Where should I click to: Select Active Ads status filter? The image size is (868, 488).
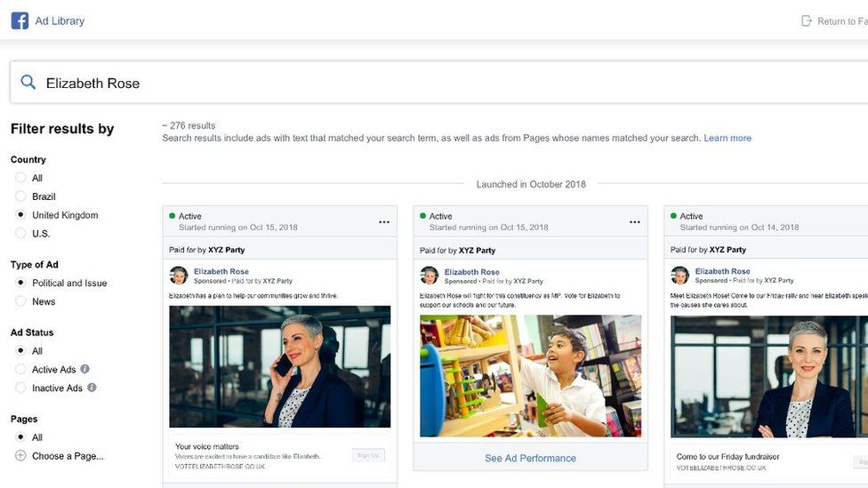(x=20, y=370)
